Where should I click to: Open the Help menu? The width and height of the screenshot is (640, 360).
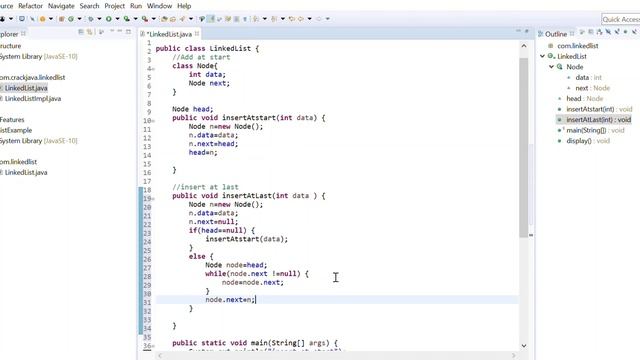click(184, 6)
